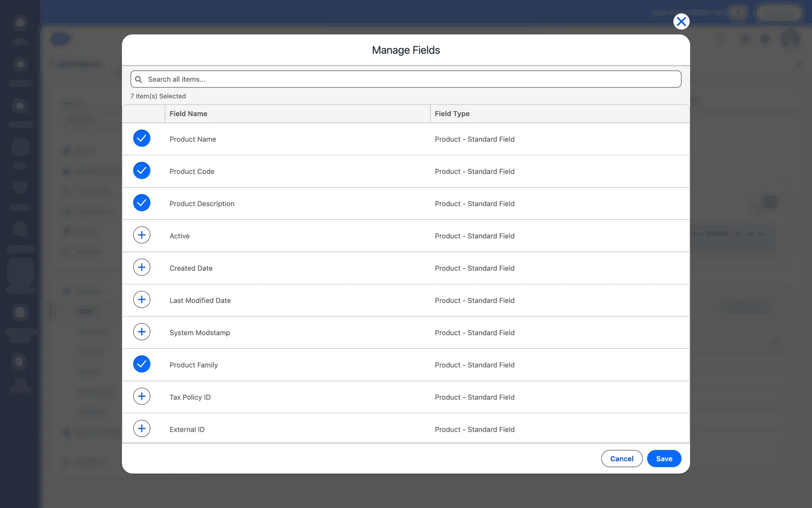Add the Last Modified Date field
The height and width of the screenshot is (508, 812).
(x=142, y=299)
